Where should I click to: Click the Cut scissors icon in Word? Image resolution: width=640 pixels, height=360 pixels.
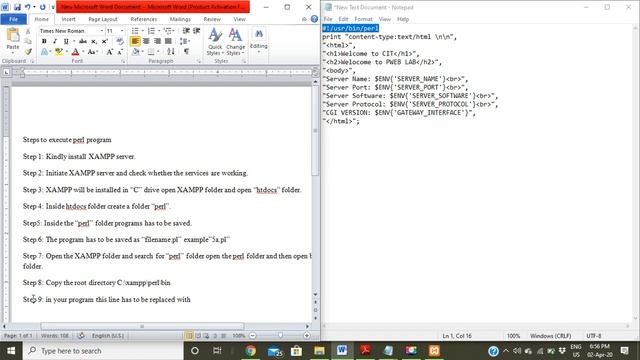[28, 31]
